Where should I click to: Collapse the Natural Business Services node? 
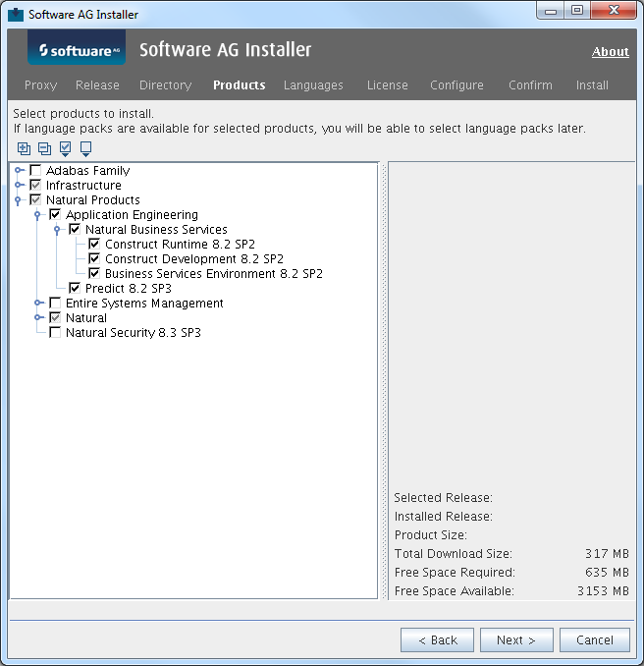click(57, 230)
